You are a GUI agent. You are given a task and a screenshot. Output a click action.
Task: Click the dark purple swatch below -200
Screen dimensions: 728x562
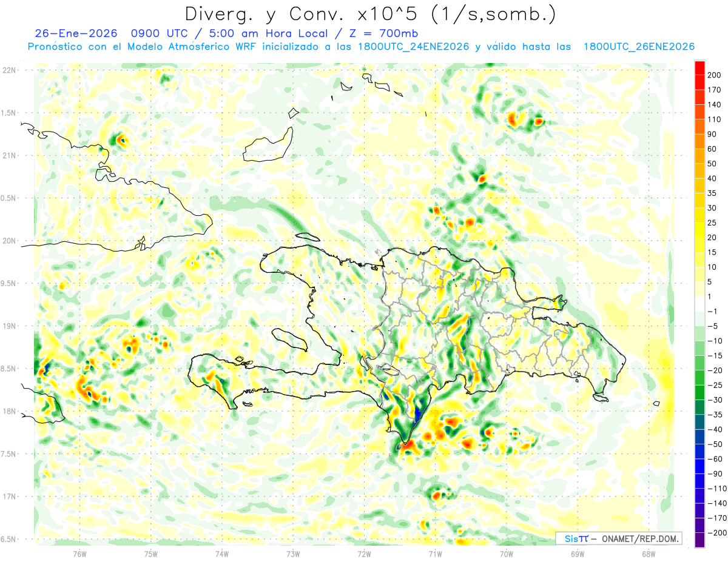pos(699,540)
